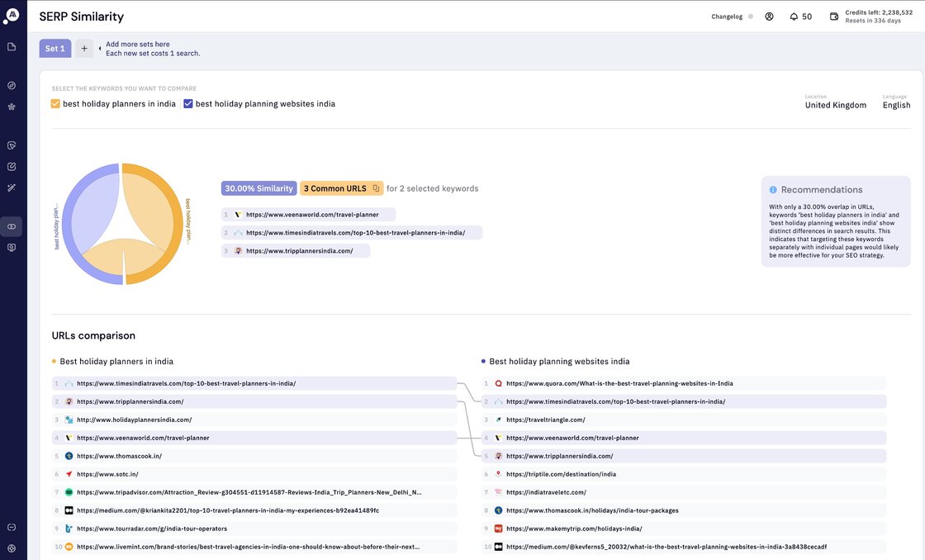
Task: Click the SOTC favicon in left list
Action: [69, 474]
